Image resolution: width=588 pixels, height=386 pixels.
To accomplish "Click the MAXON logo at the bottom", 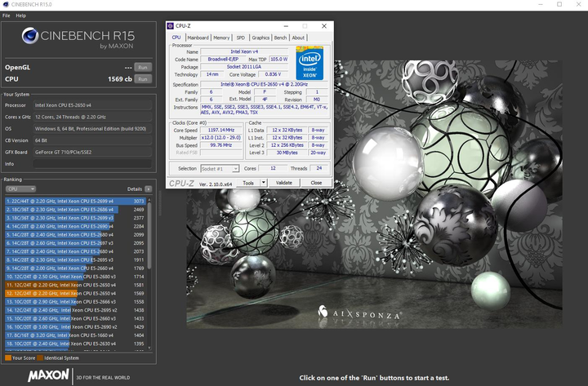I will click(x=48, y=375).
